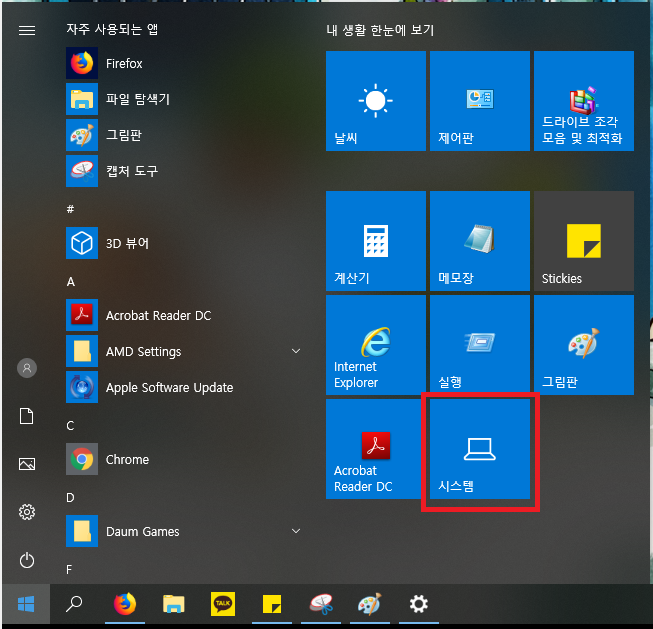
Task: Click the D letter group header
Action: pos(70,498)
